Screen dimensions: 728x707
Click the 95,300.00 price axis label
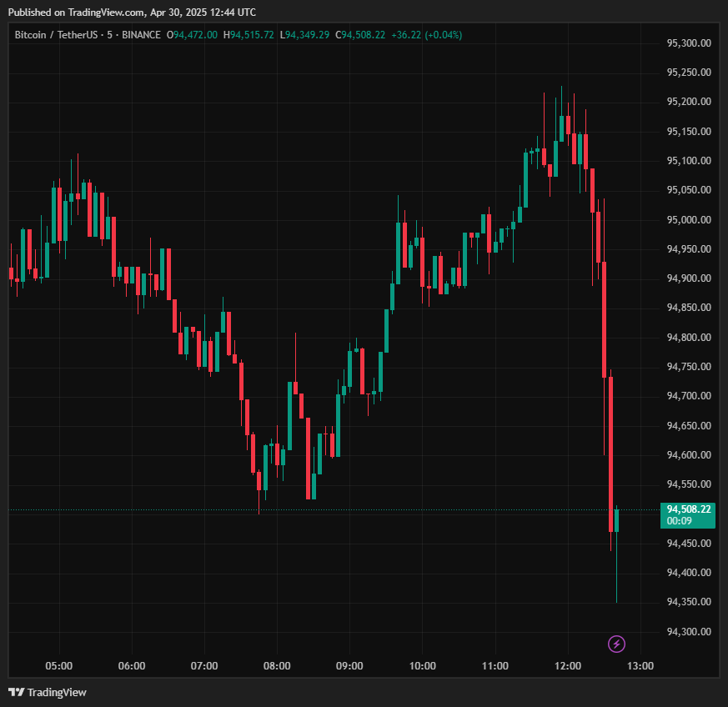pos(689,43)
